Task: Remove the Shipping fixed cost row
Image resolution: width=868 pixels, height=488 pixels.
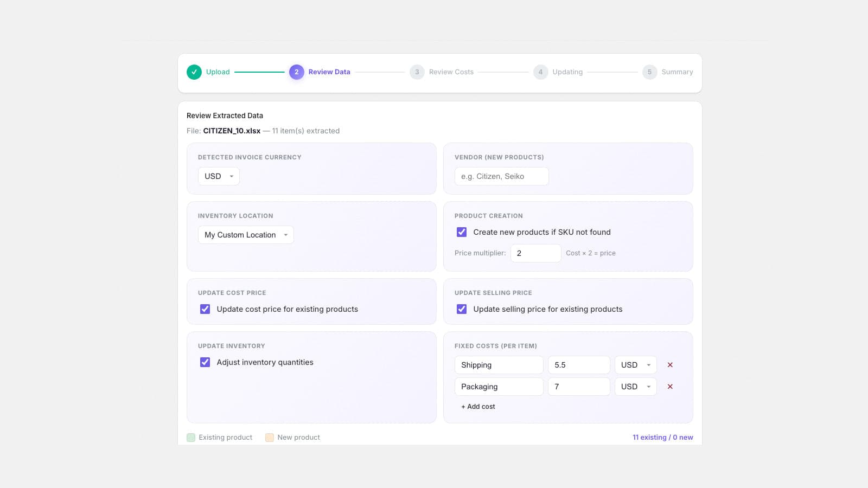Action: click(670, 365)
